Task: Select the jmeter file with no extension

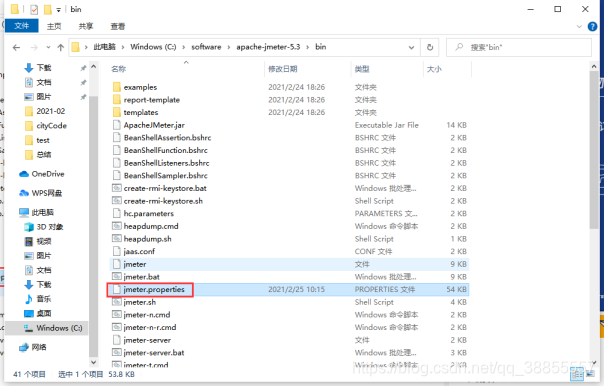Action: coord(289,264)
